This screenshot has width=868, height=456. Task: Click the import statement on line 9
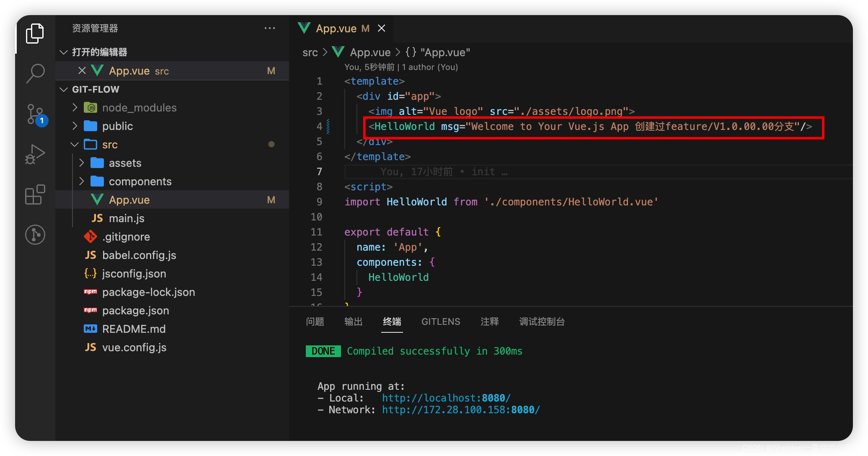point(501,202)
